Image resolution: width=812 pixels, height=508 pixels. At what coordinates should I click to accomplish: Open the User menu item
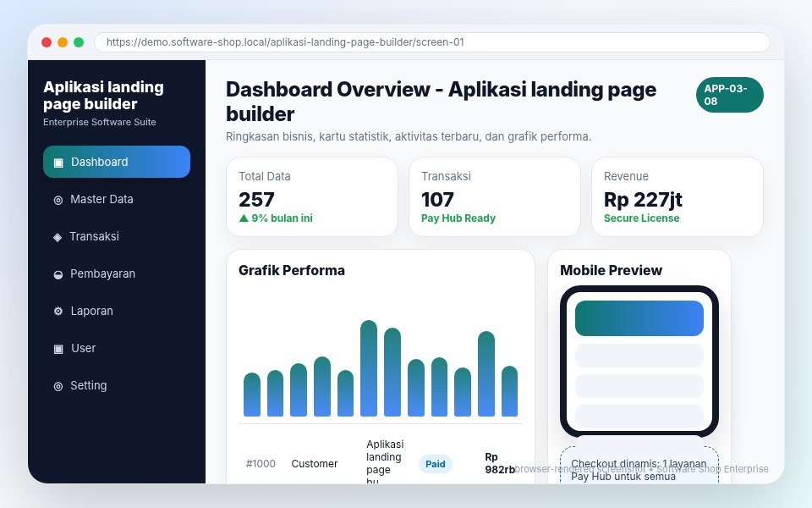[x=117, y=348]
